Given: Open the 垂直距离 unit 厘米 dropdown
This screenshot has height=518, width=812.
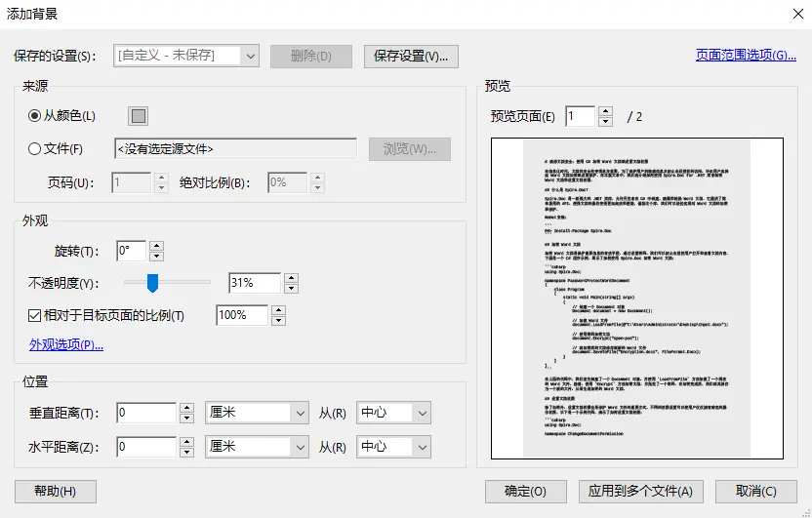Looking at the screenshot, I should click(258, 413).
